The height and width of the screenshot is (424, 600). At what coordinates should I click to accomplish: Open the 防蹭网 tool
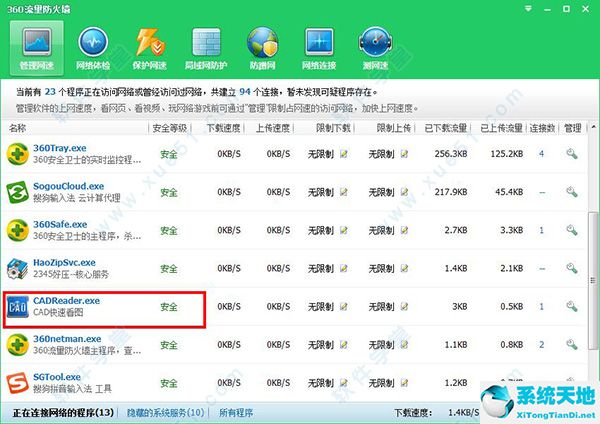point(262,48)
